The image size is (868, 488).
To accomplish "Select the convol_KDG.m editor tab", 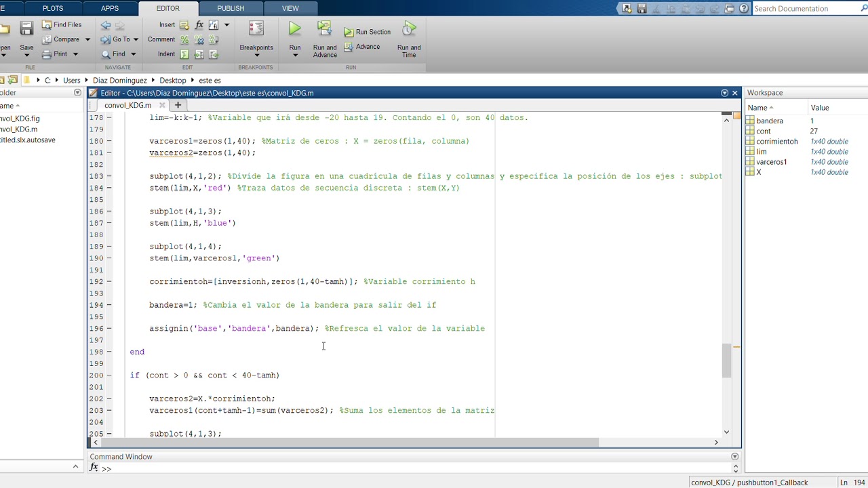I will tap(127, 105).
